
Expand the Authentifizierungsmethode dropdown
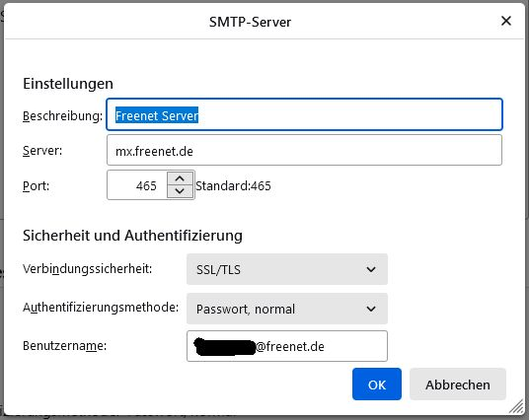click(x=287, y=309)
